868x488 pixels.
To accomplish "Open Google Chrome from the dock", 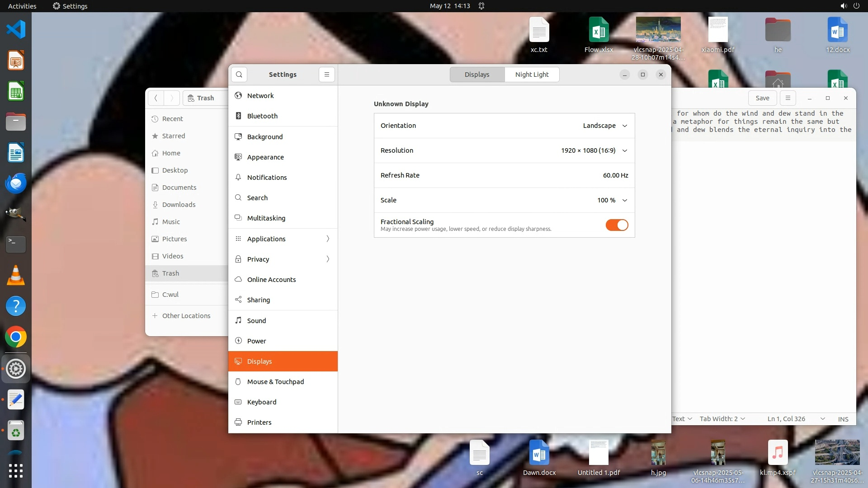I will point(16,337).
